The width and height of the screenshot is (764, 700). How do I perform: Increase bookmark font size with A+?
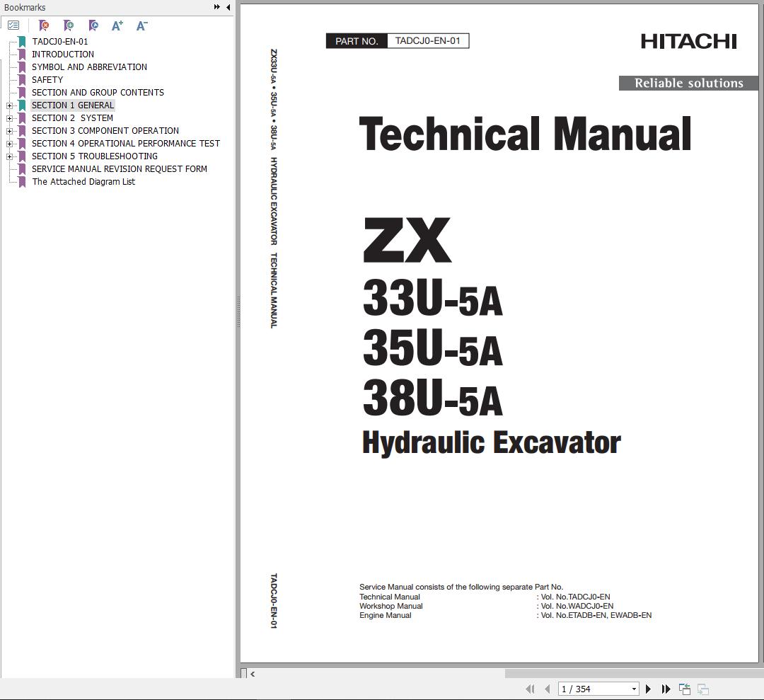tap(117, 25)
